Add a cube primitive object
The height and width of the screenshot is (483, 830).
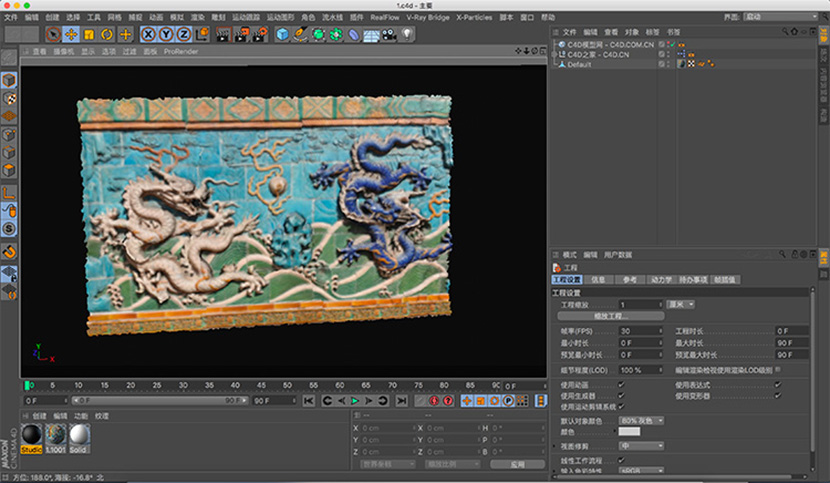283,34
